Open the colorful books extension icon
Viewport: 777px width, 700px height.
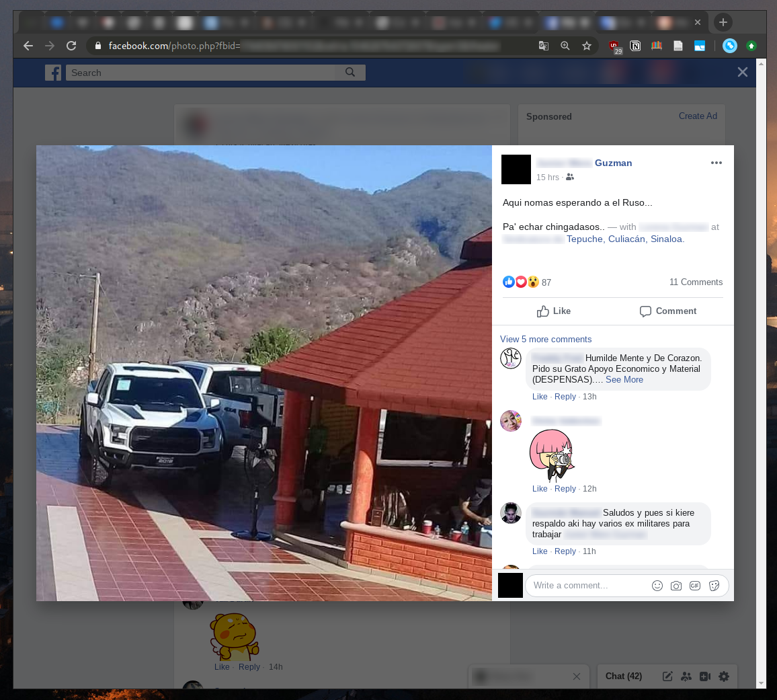pyautogui.click(x=657, y=46)
